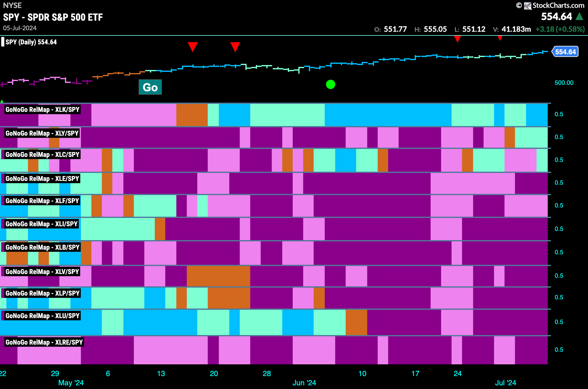The width and height of the screenshot is (588, 389).
Task: Click the green circle signal marker
Action: [331, 84]
